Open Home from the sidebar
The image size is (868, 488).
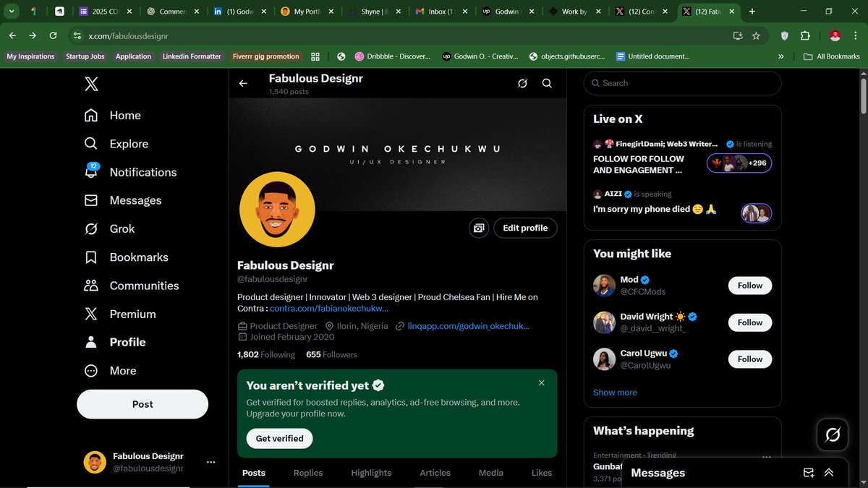pos(112,116)
